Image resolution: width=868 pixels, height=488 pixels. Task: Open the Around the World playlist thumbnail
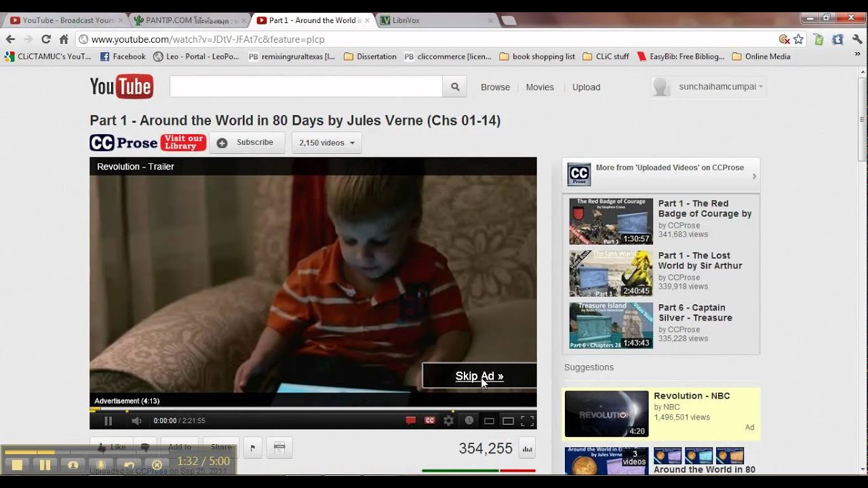607,460
